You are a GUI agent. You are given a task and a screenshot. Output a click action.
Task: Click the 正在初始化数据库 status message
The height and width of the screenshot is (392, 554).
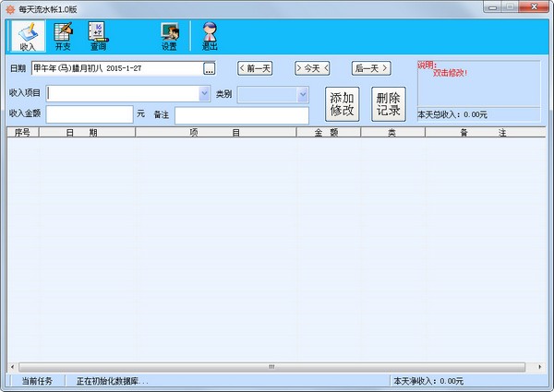click(x=113, y=381)
